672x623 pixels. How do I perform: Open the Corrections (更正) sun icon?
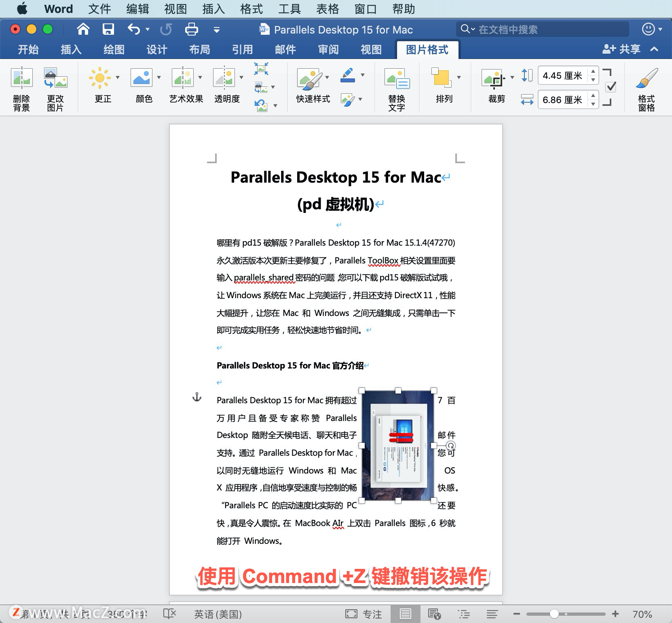coord(99,78)
